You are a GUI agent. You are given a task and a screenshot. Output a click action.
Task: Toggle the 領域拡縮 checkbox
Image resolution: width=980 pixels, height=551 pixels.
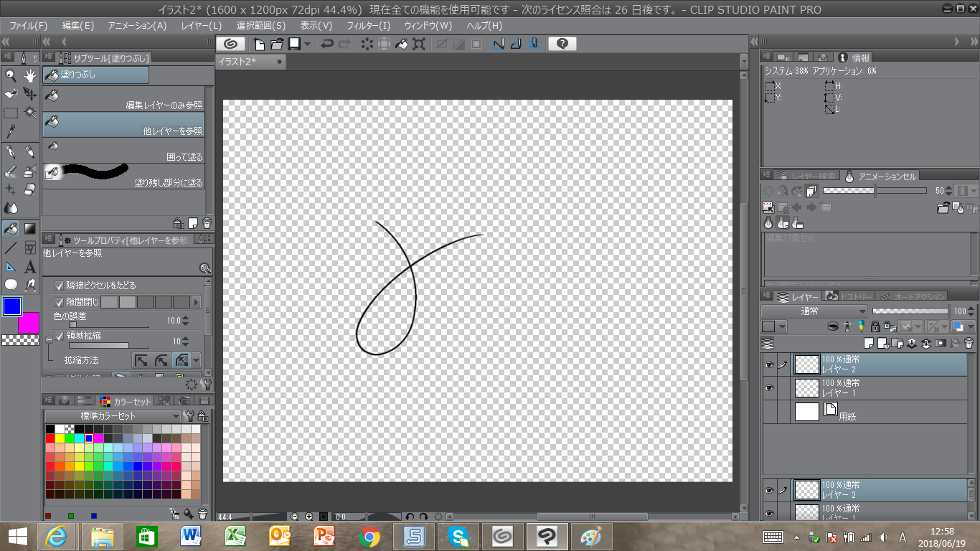59,336
